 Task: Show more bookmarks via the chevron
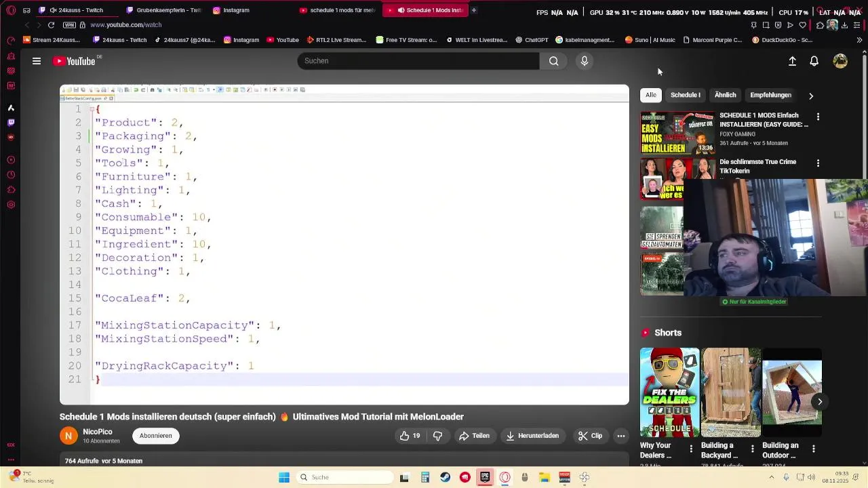coord(859,40)
